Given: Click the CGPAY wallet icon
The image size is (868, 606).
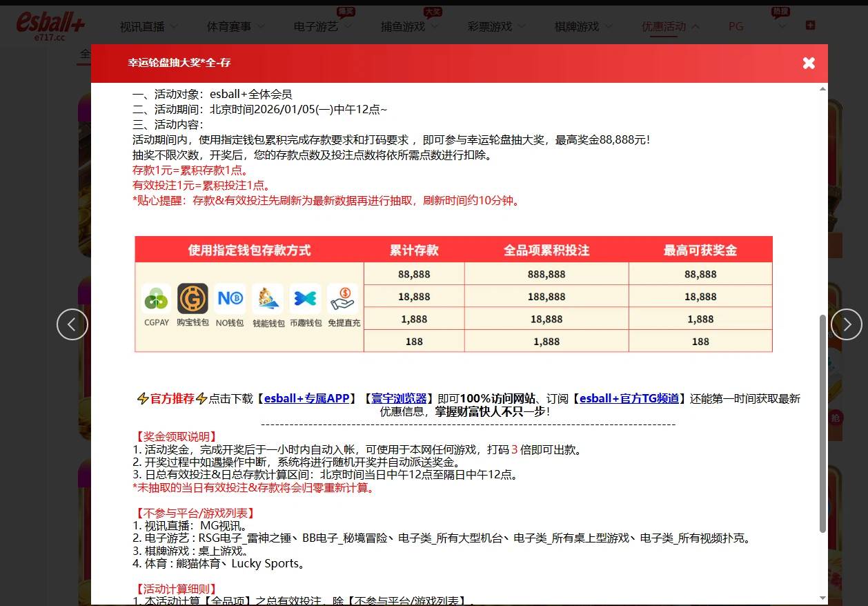Looking at the screenshot, I should point(157,300).
